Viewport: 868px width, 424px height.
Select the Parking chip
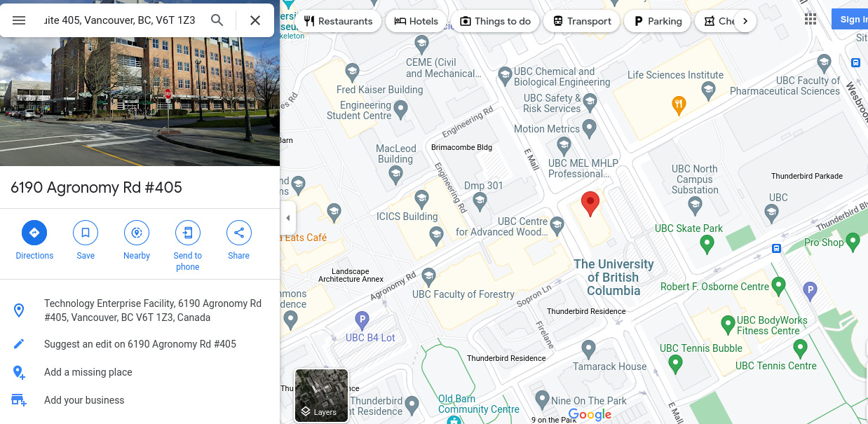(658, 21)
